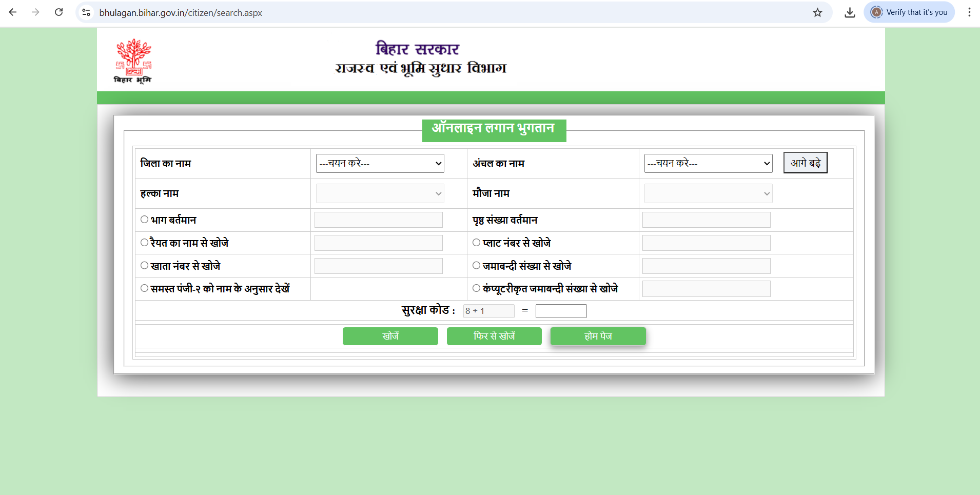Select the रैयत का नाम से खोजे option
The width and height of the screenshot is (980, 495).
coord(144,242)
